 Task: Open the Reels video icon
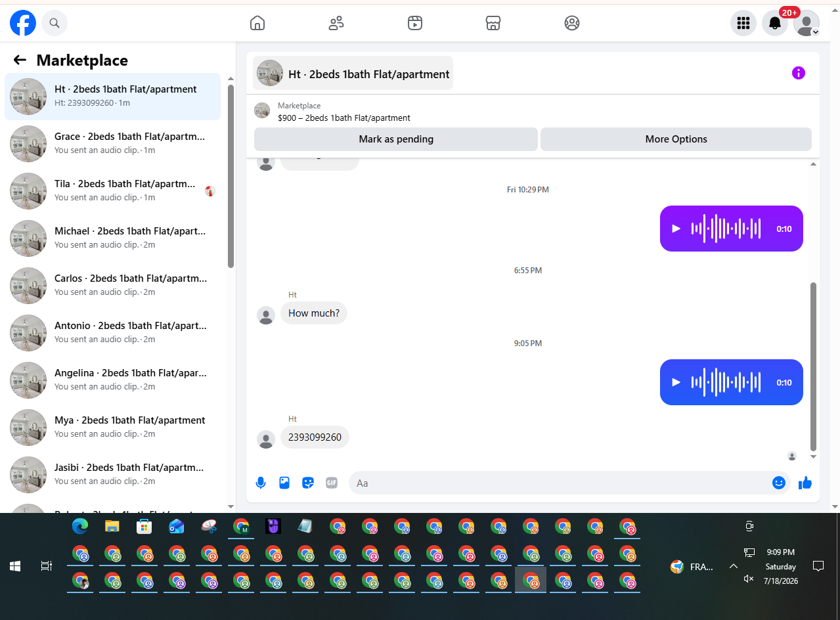414,23
